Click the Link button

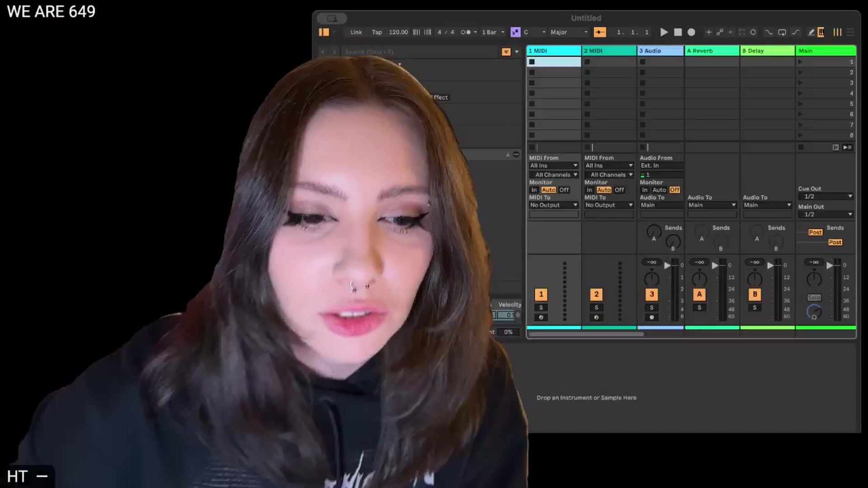356,32
